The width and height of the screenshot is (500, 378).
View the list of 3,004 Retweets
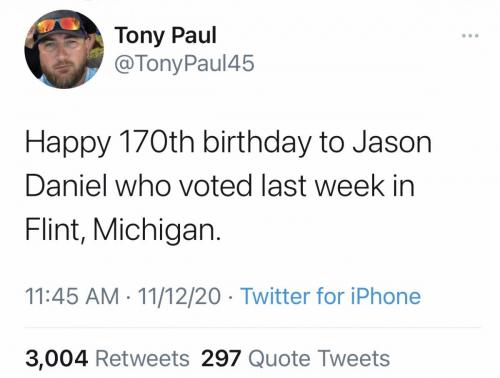tap(107, 359)
